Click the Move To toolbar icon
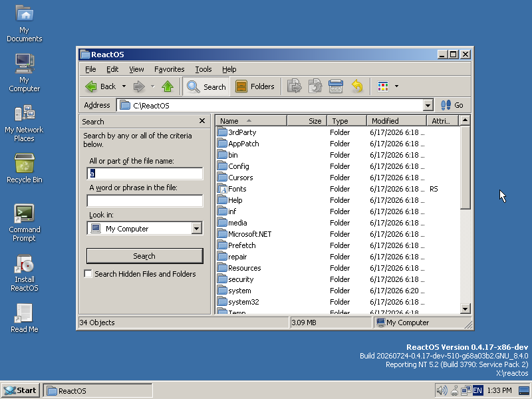This screenshot has width=532, height=399. pyautogui.click(x=294, y=86)
